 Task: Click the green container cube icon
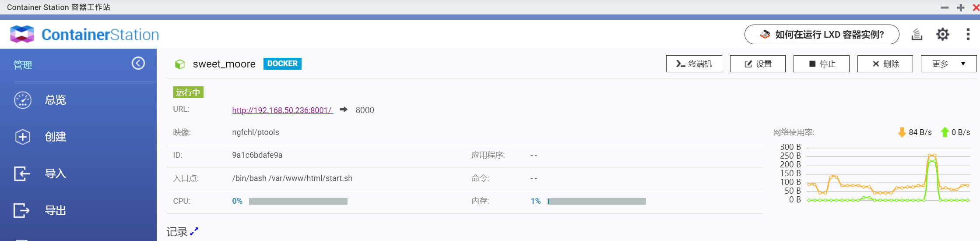point(180,64)
